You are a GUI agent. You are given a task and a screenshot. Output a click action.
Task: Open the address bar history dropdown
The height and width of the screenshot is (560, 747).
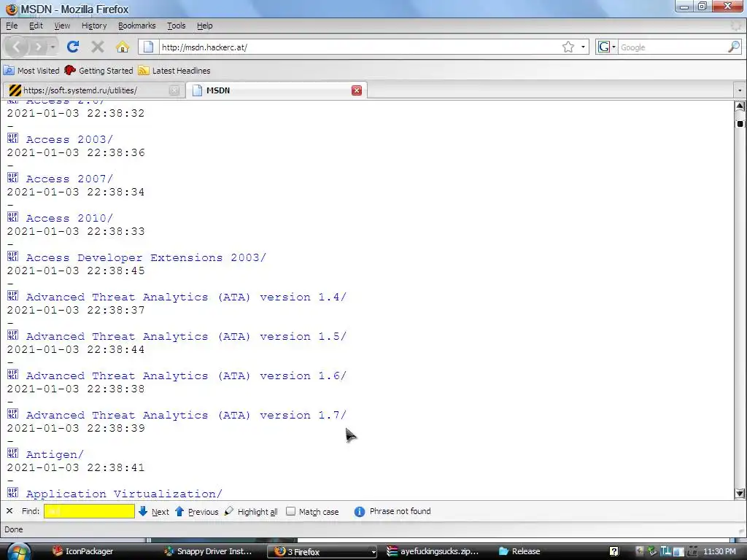click(x=583, y=47)
